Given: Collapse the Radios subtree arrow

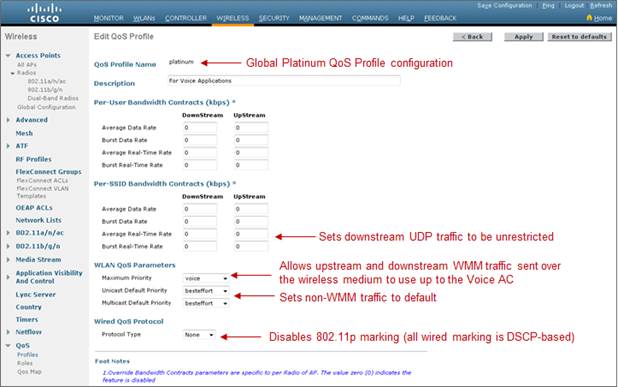Looking at the screenshot, I should [13, 73].
